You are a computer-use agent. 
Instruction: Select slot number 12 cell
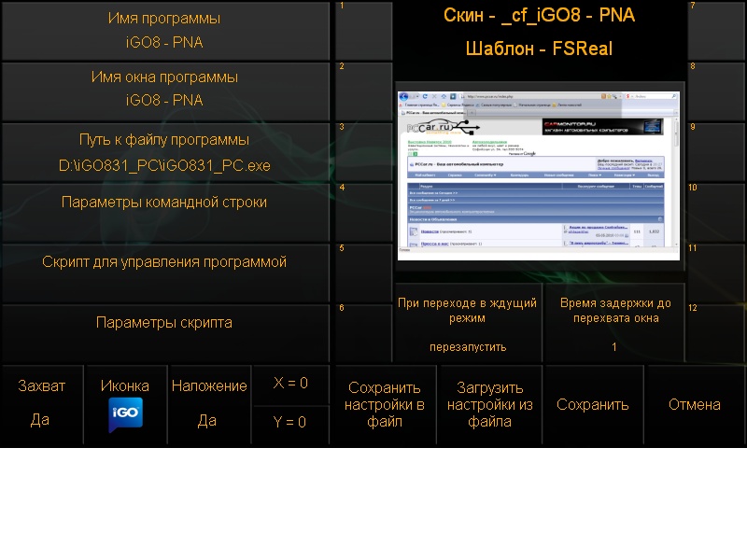point(716,333)
